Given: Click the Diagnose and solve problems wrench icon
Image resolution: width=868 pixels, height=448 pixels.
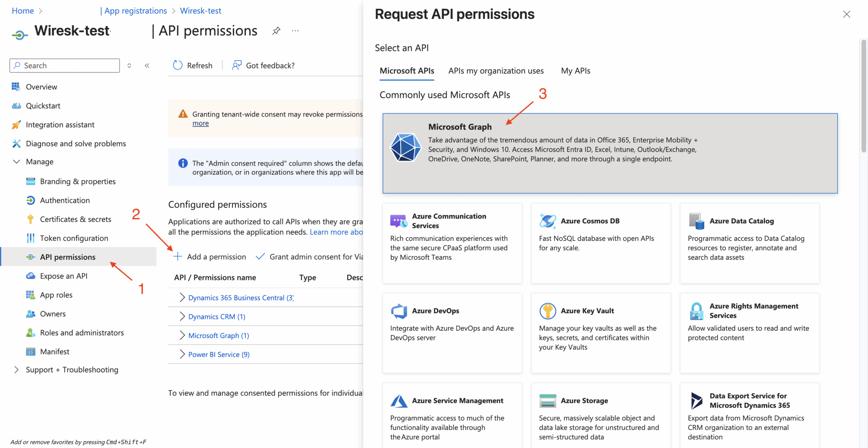Looking at the screenshot, I should [16, 144].
